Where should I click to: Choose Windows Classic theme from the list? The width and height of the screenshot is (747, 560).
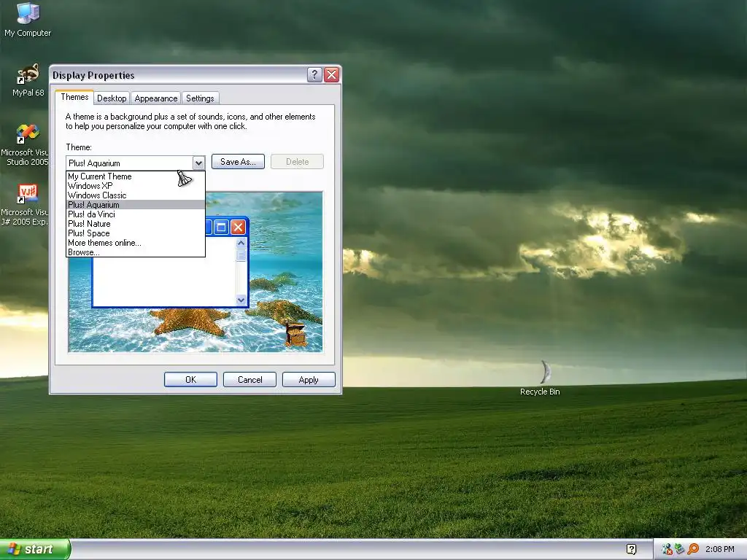pos(136,195)
